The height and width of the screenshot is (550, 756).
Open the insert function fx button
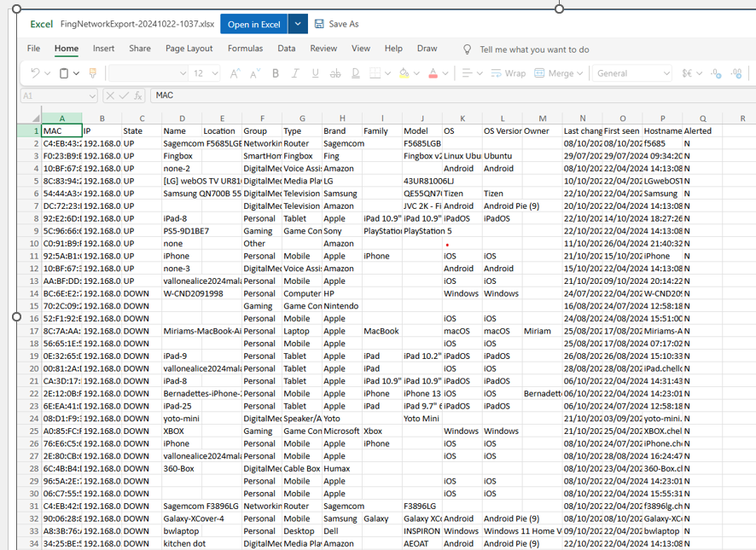[138, 96]
